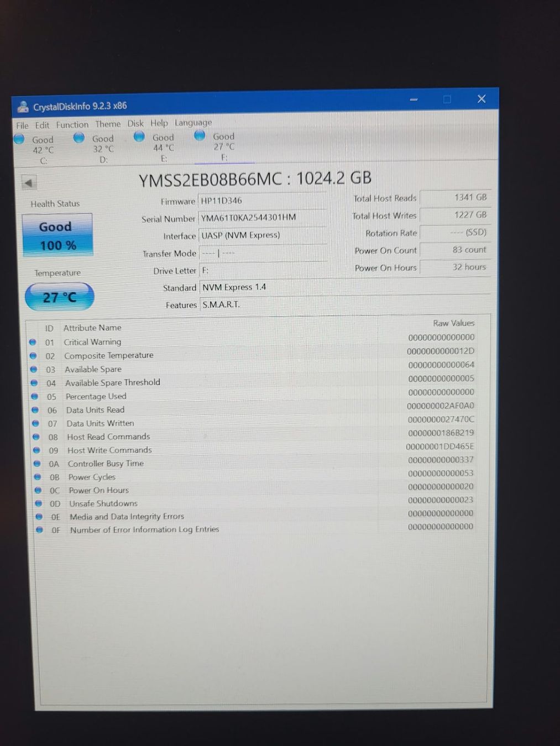
Task: Select the Host Read Commands row
Action: click(x=255, y=435)
